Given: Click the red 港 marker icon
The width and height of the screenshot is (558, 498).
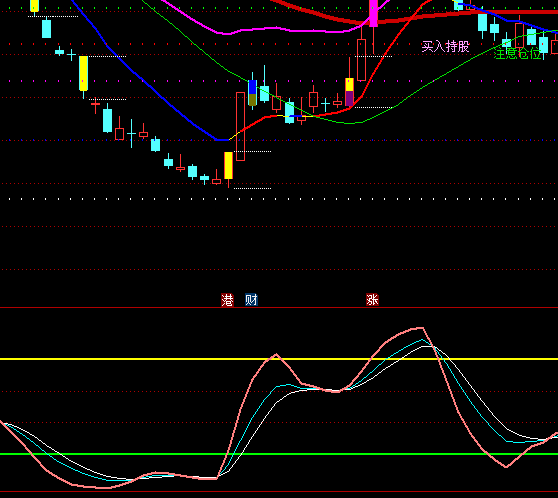Looking at the screenshot, I should [227, 300].
